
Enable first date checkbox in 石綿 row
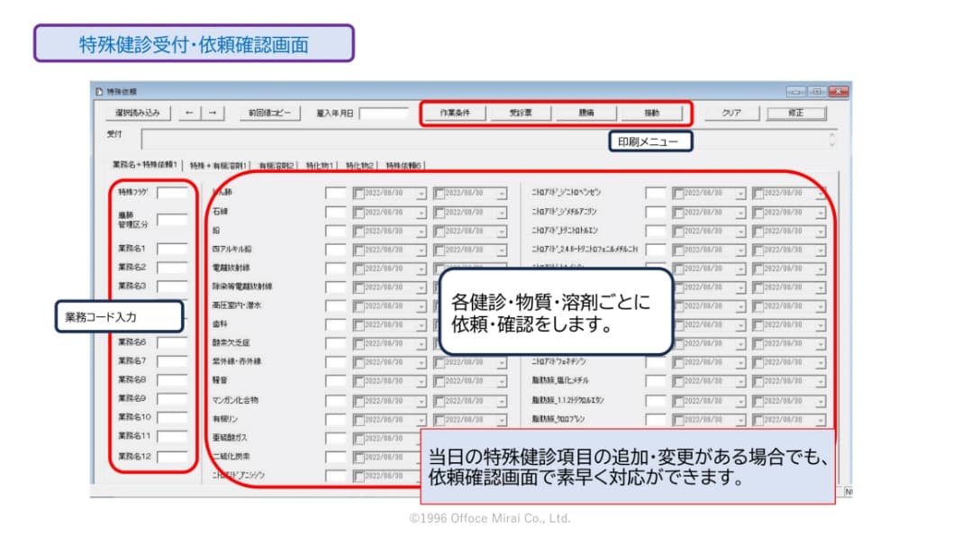[x=359, y=212]
